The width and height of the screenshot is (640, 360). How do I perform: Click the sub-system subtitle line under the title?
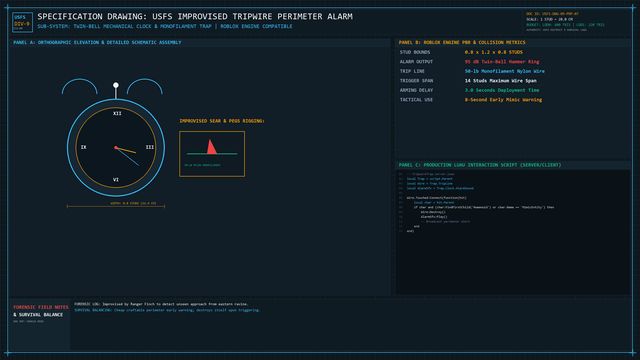(x=165, y=26)
